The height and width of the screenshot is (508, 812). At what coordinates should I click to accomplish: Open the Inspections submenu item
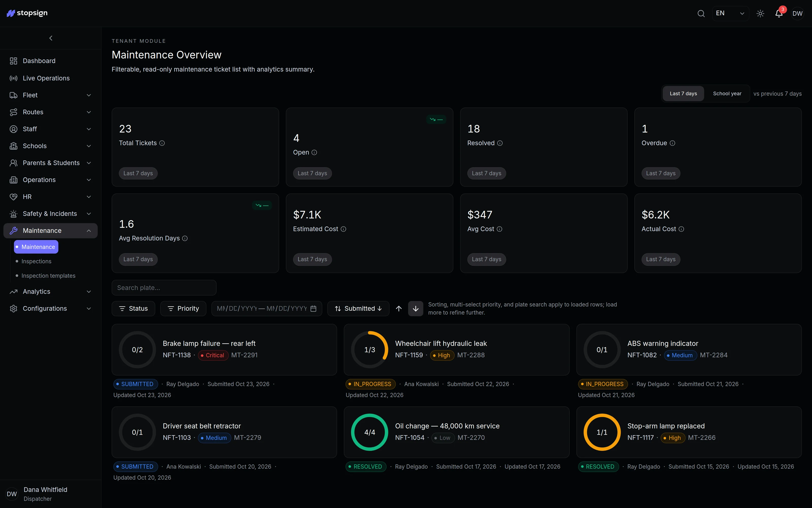36,261
